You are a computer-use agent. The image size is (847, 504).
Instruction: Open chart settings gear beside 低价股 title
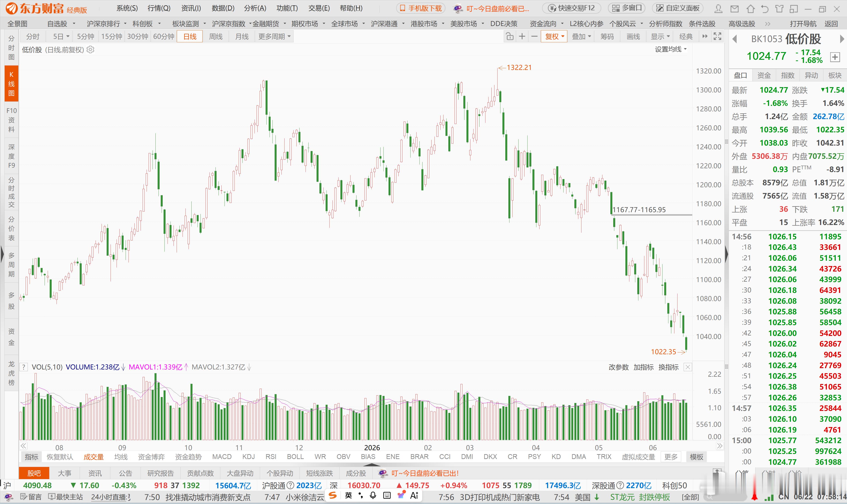[91, 50]
